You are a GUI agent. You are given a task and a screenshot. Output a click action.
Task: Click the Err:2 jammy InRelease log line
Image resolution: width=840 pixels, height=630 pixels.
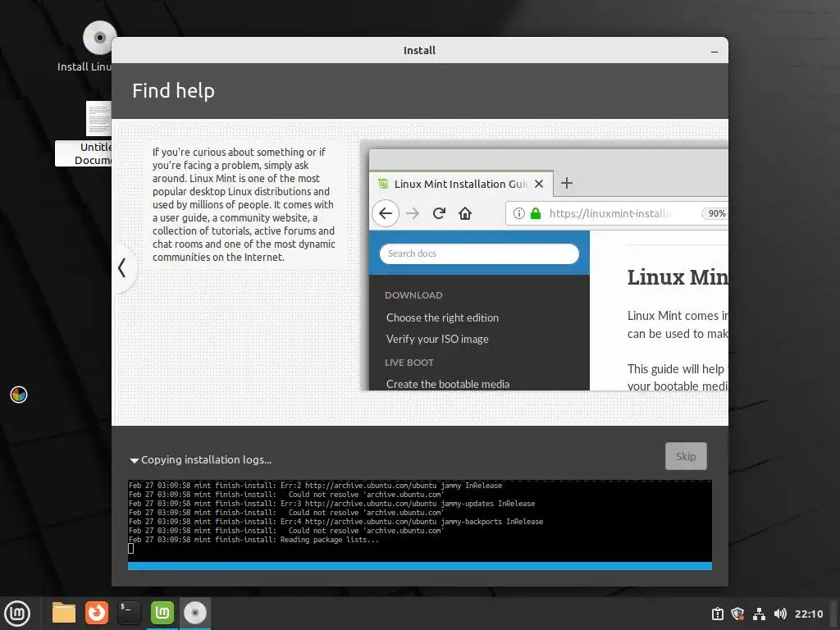pos(316,486)
